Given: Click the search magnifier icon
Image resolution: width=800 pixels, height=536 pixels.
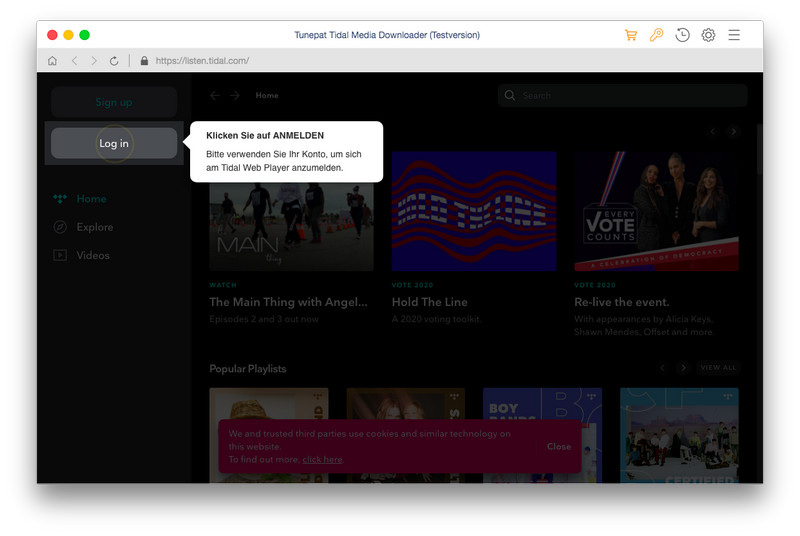Looking at the screenshot, I should click(510, 95).
